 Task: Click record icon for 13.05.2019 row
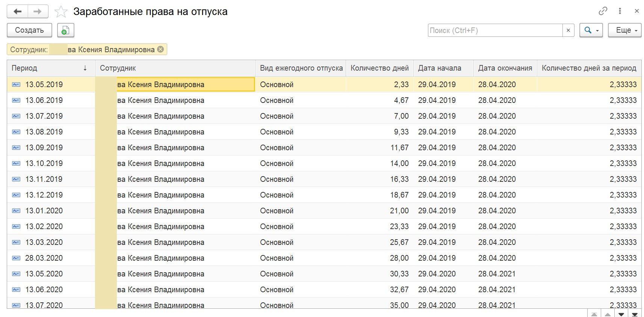(16, 85)
